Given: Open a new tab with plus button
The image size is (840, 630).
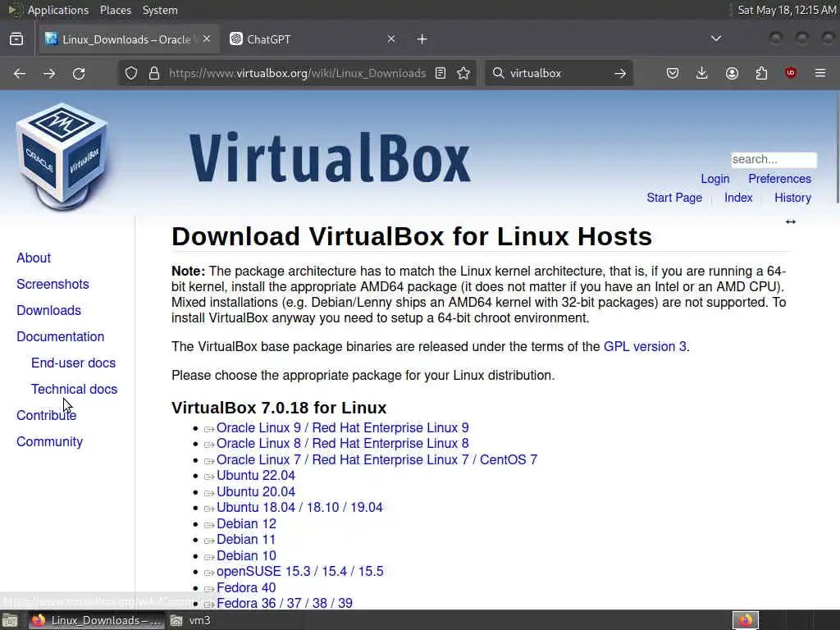Looking at the screenshot, I should pyautogui.click(x=422, y=39).
